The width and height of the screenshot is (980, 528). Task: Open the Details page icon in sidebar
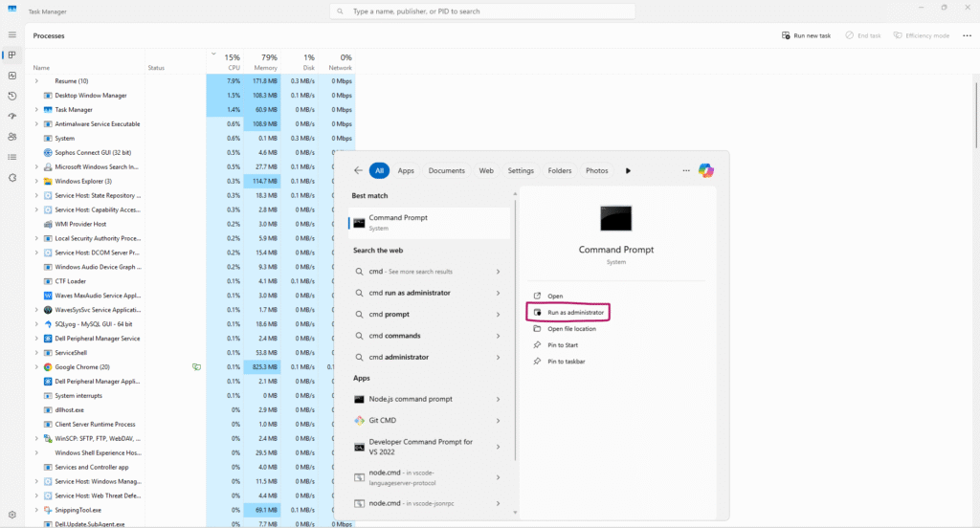(x=12, y=157)
